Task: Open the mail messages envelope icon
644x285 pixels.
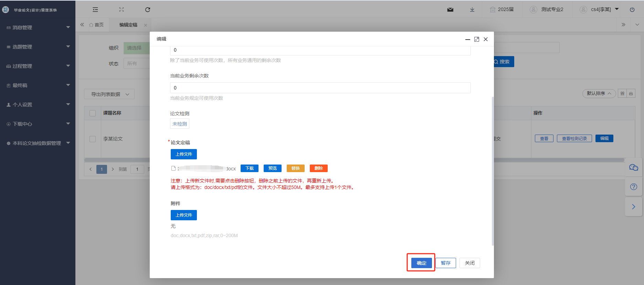Action: 450,10
